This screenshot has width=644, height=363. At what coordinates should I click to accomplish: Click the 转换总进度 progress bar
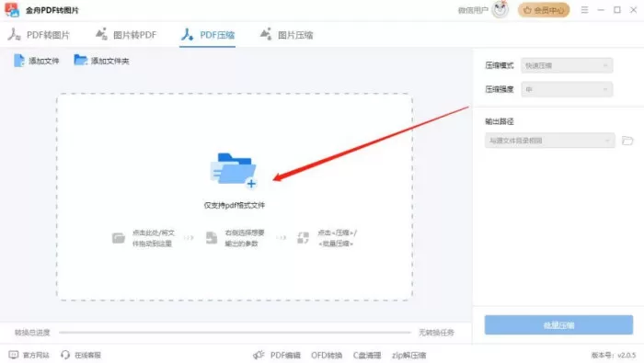click(x=235, y=333)
